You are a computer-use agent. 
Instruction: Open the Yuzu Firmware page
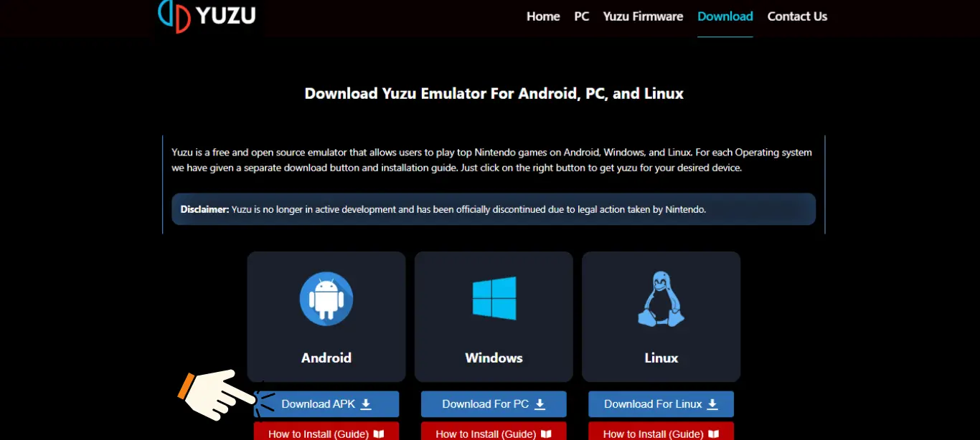pyautogui.click(x=643, y=16)
